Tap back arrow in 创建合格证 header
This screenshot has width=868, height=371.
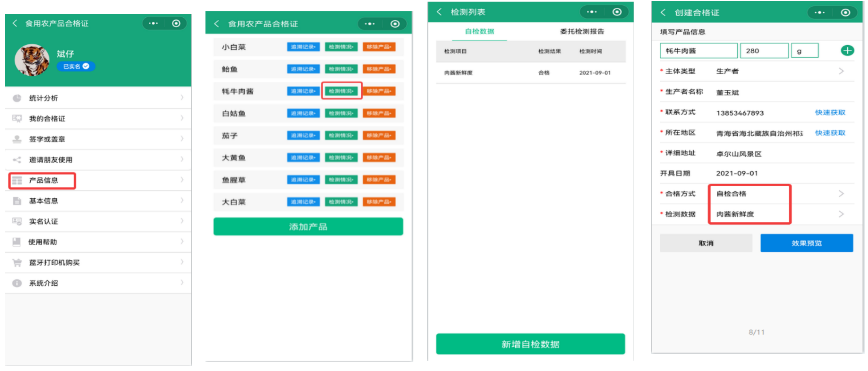point(663,13)
